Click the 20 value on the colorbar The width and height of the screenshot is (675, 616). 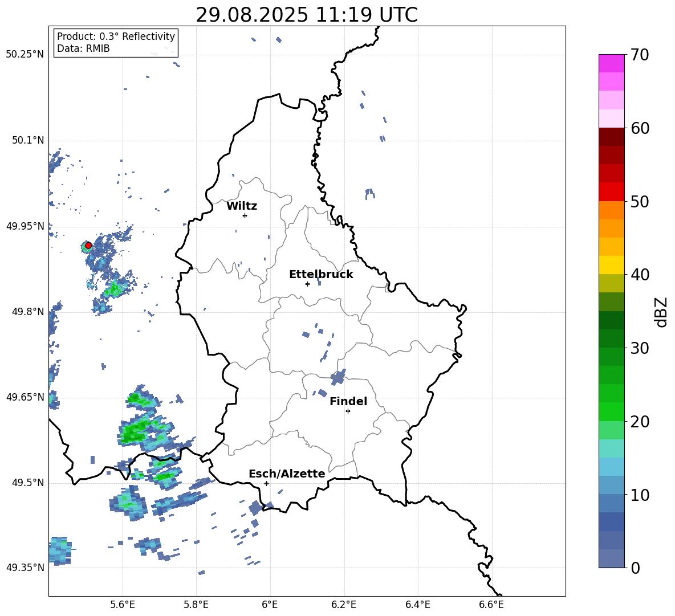point(640,422)
